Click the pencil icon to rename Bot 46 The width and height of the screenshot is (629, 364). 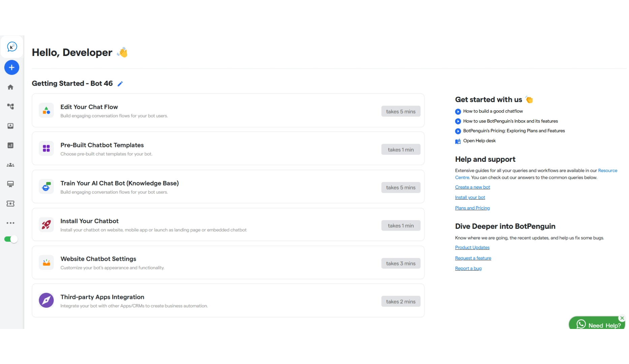coord(120,84)
